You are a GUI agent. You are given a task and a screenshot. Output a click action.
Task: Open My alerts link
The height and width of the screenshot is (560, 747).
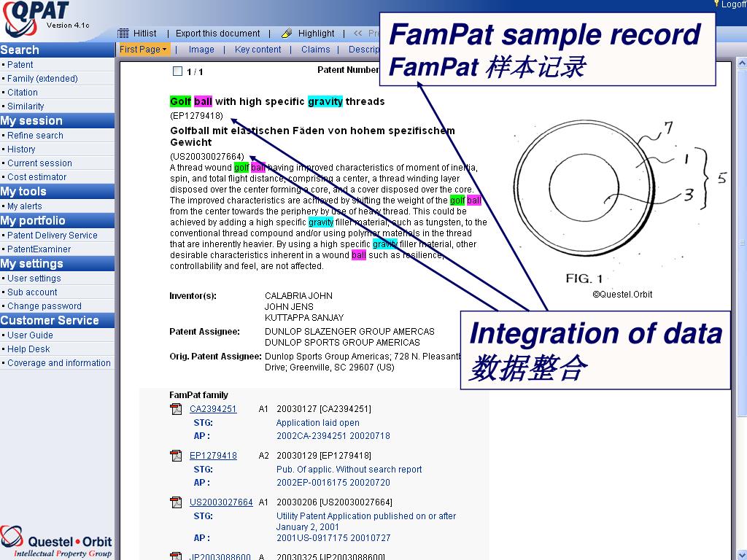pos(24,206)
